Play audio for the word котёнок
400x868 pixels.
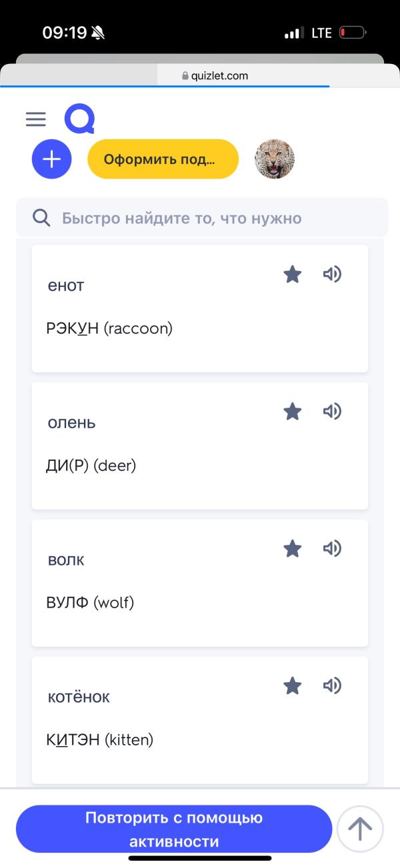(x=332, y=685)
